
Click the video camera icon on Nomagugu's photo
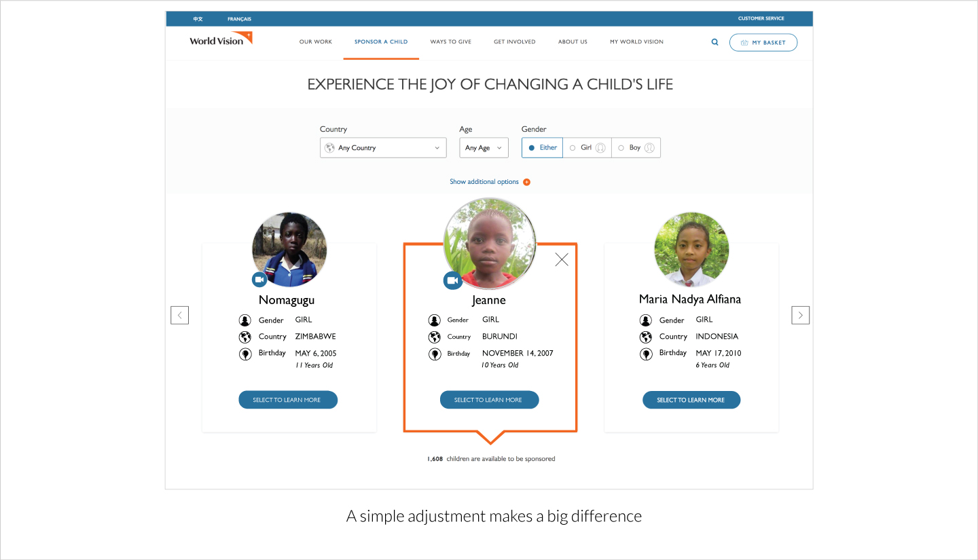click(x=259, y=279)
